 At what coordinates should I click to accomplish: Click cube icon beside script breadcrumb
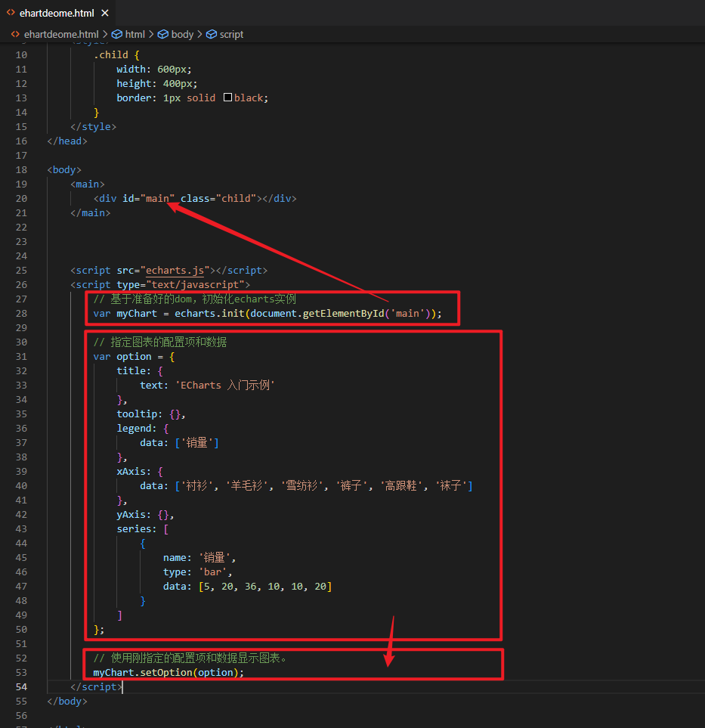pos(212,34)
